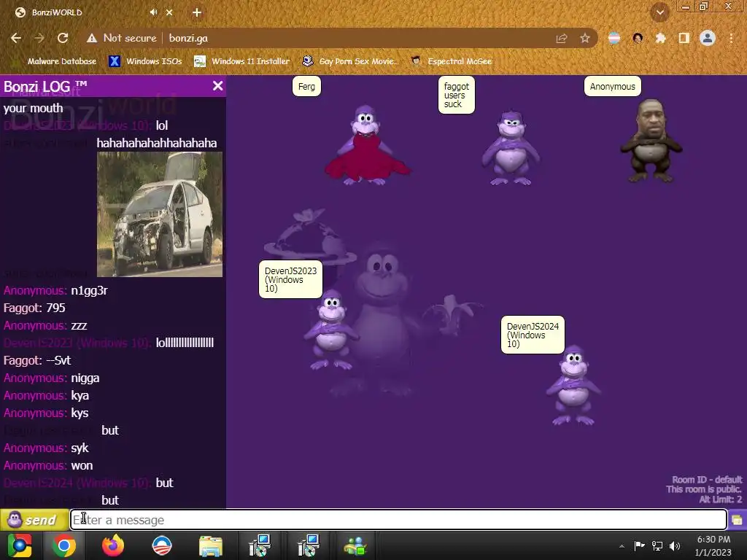Select the Anonymous gorilla character

651,141
